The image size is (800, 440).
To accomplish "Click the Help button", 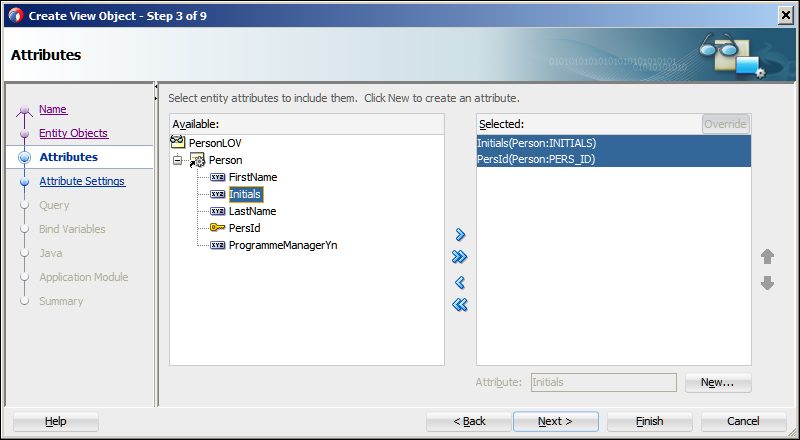I will (56, 422).
